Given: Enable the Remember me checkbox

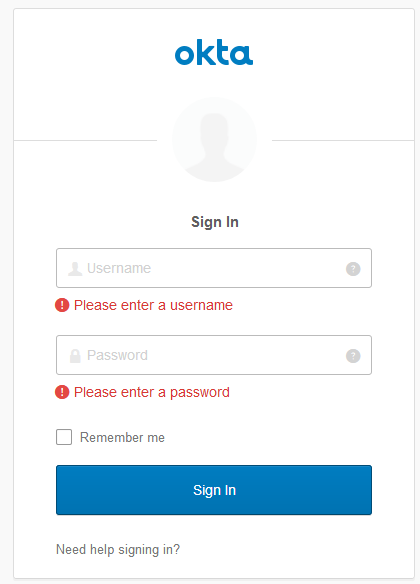Looking at the screenshot, I should pyautogui.click(x=64, y=437).
